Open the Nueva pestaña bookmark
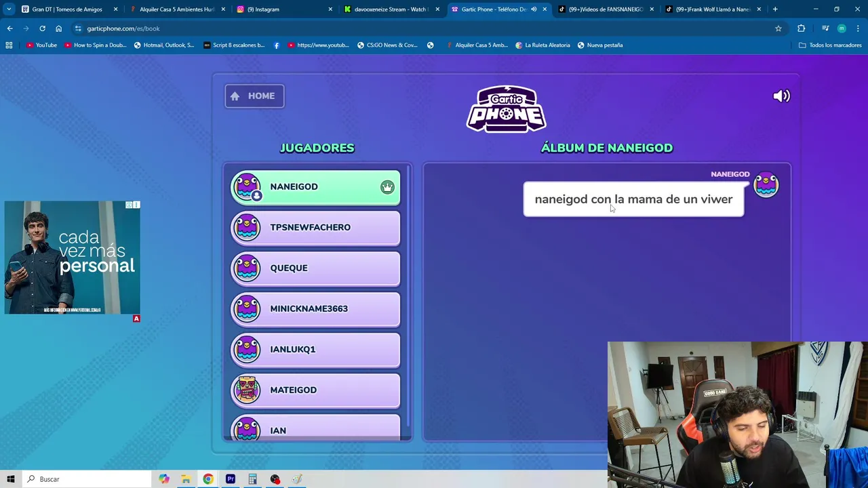This screenshot has width=868, height=488. click(600, 45)
